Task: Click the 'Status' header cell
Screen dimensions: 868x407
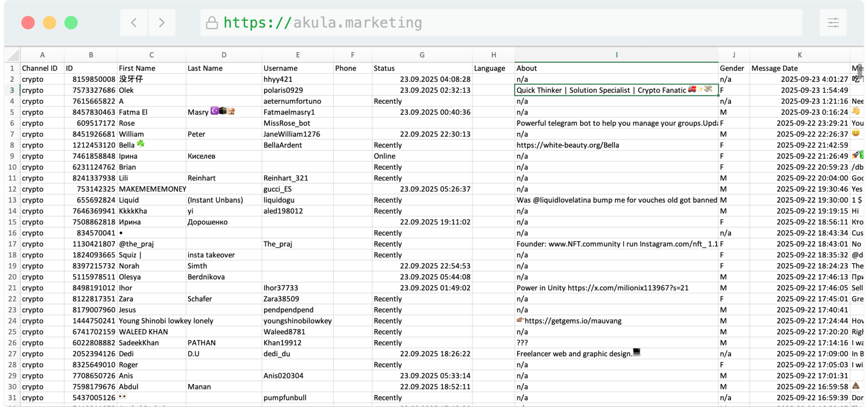Action: click(x=422, y=68)
